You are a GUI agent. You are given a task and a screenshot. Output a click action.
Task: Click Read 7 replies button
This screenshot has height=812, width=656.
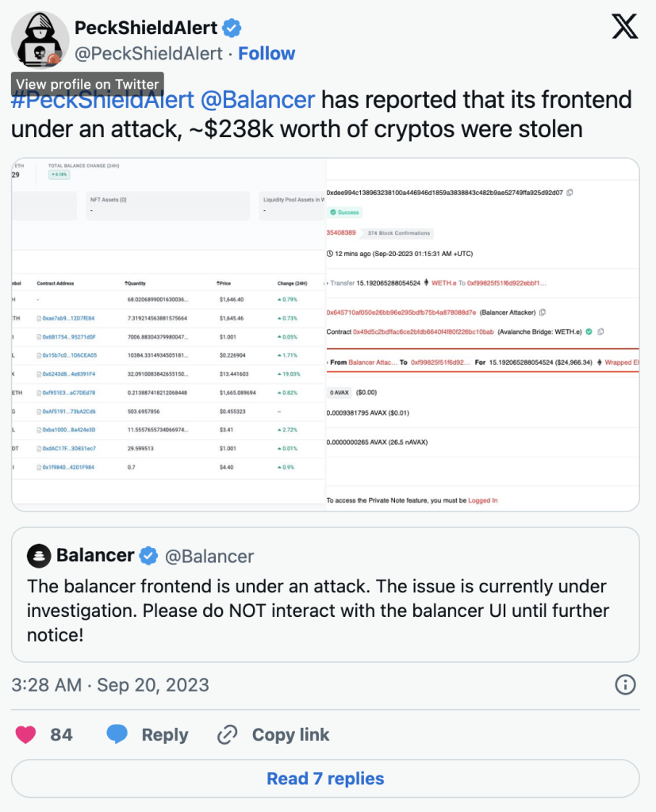pos(325,779)
